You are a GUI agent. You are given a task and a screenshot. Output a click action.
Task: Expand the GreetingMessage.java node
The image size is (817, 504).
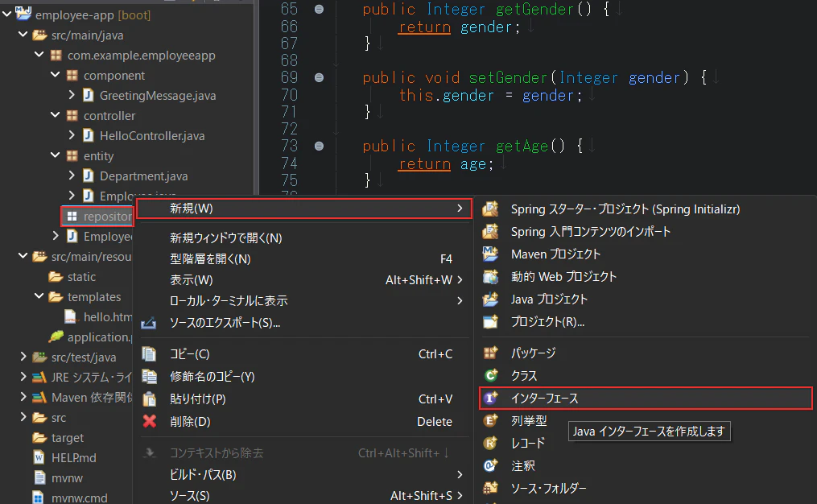tap(72, 95)
